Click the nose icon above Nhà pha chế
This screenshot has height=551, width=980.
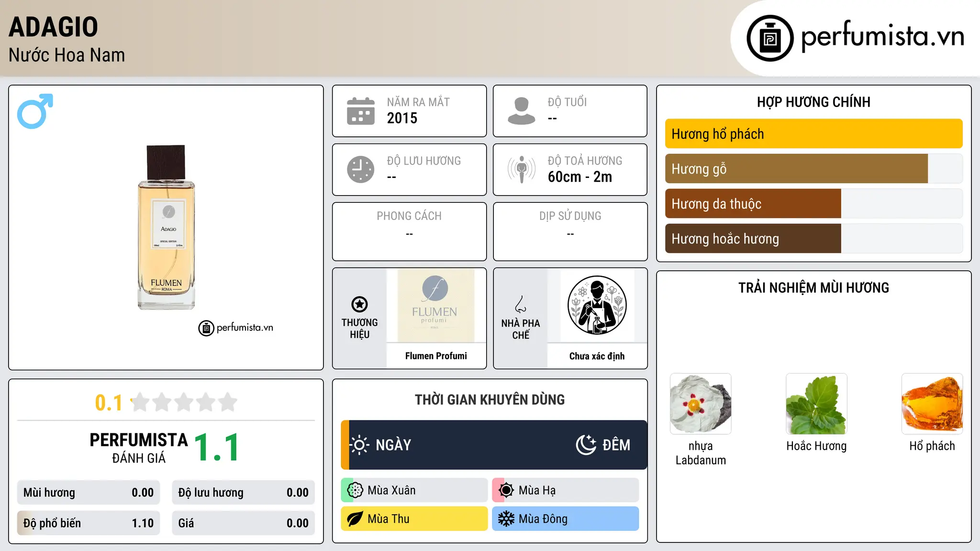(x=521, y=304)
